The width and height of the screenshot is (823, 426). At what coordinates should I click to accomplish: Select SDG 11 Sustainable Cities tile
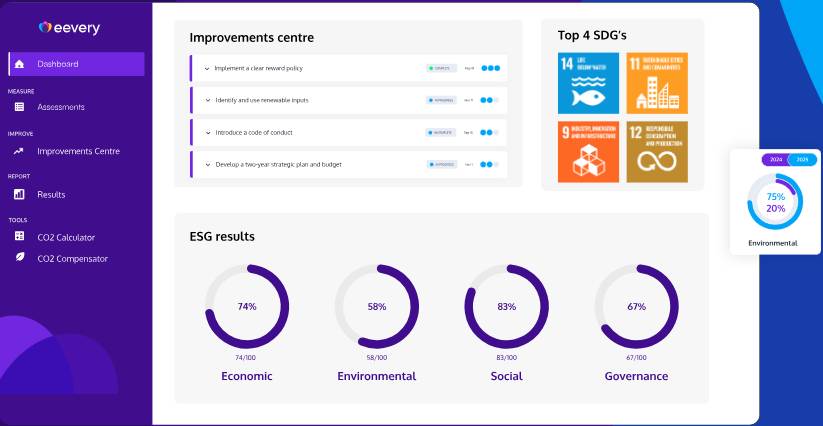point(657,83)
